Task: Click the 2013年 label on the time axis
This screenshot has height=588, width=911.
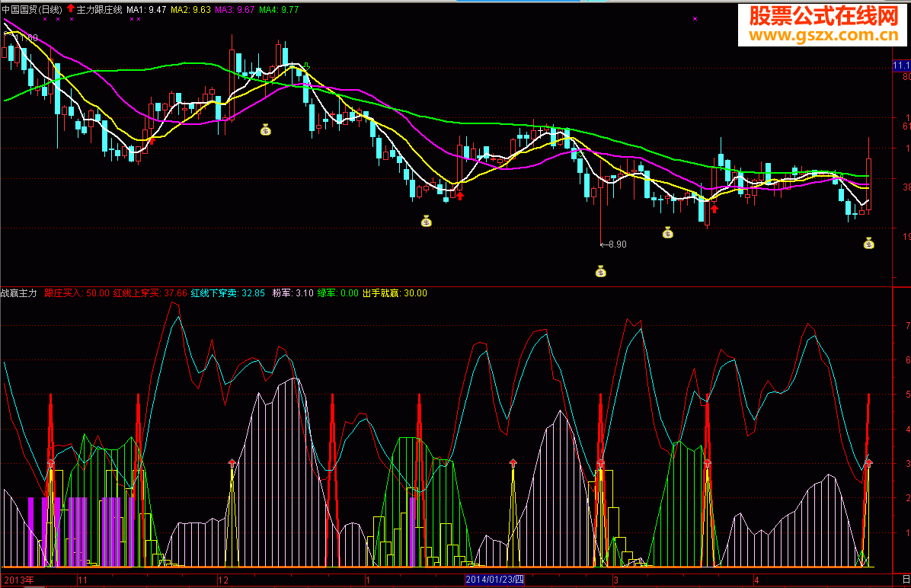Action: [19, 580]
